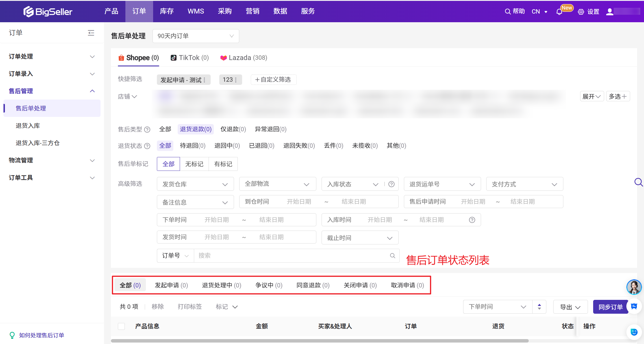Select 全部 in 售后单标记 group
The image size is (644, 344).
pyautogui.click(x=168, y=164)
